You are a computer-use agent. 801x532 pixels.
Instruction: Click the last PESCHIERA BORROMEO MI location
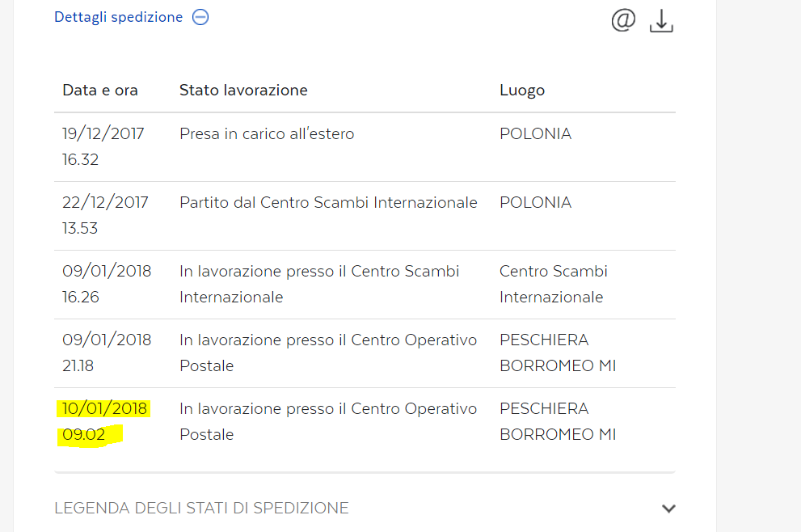tap(558, 421)
